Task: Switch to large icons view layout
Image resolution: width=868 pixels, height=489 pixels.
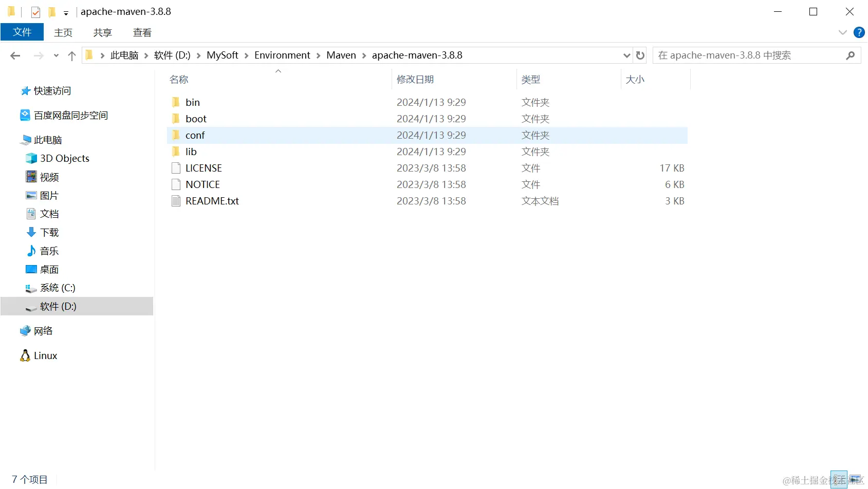Action: 856,480
